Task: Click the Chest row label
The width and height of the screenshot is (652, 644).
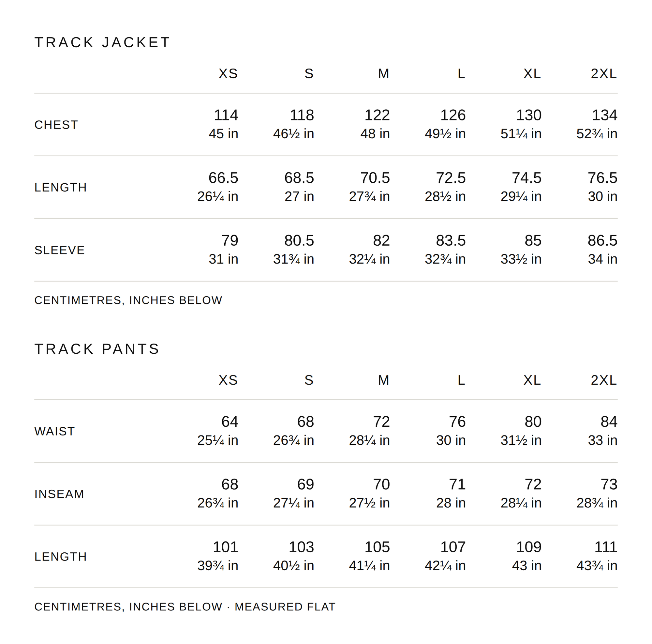Action: [x=56, y=125]
